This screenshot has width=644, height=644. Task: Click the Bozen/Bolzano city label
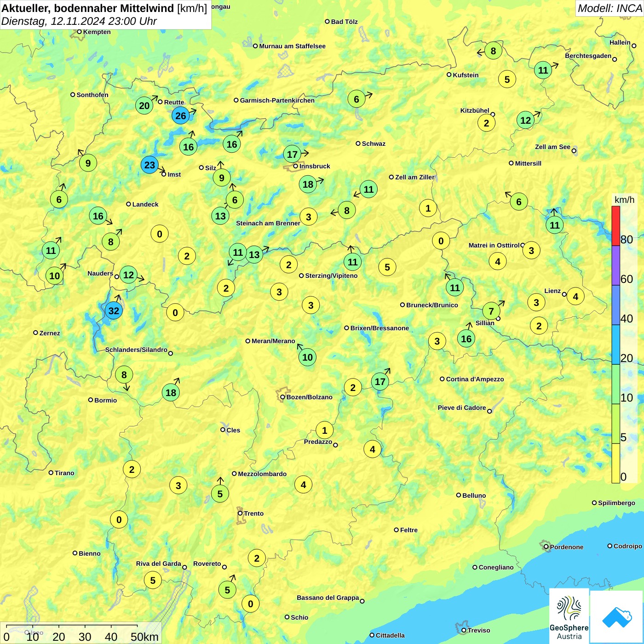pos(309,397)
